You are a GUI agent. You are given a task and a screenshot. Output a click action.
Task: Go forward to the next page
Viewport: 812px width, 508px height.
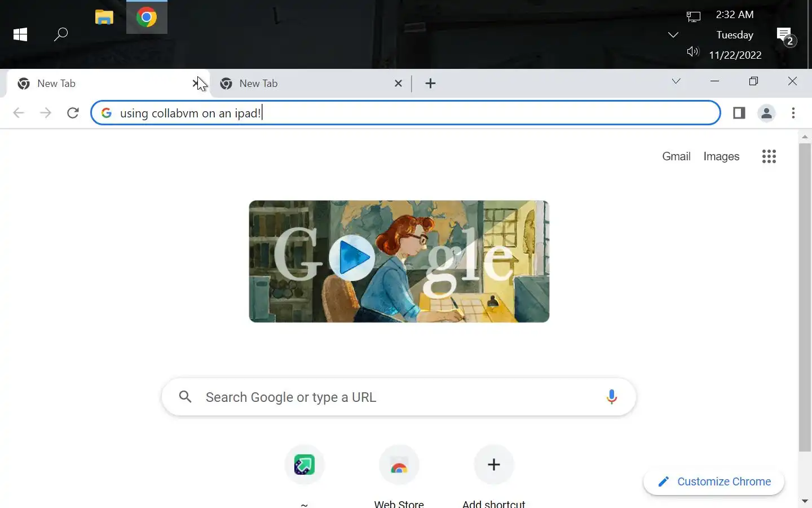click(x=46, y=113)
